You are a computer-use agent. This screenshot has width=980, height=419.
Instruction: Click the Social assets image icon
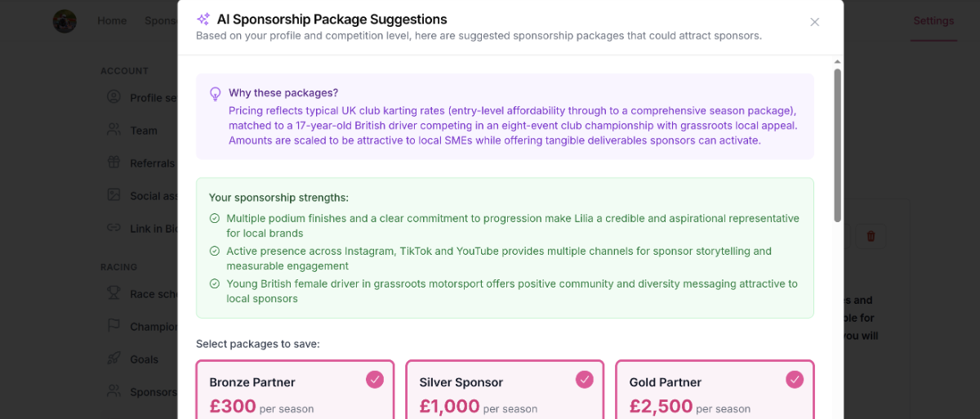click(114, 195)
